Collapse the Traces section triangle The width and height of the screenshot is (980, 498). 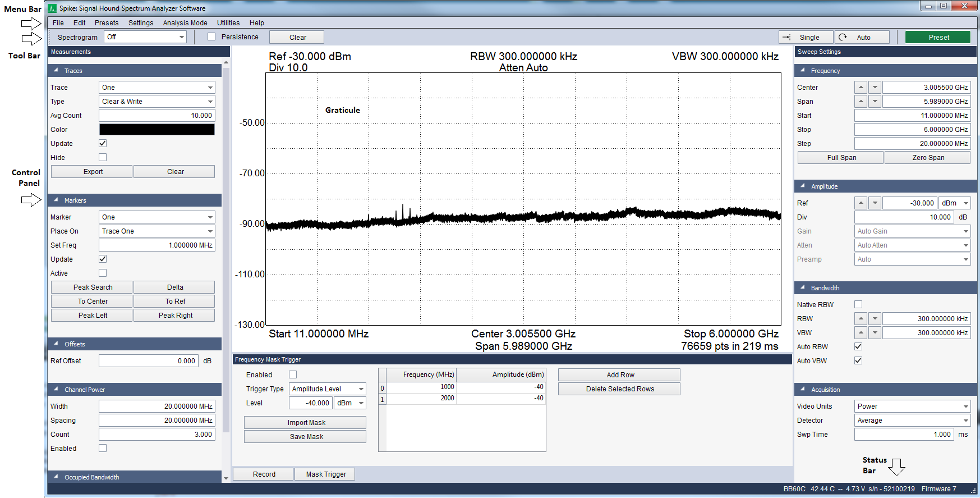click(56, 71)
